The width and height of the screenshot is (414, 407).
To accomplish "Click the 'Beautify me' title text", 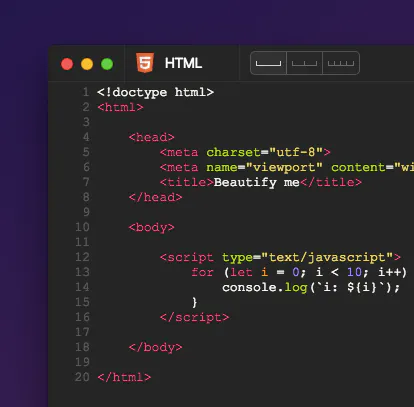I will tap(256, 182).
